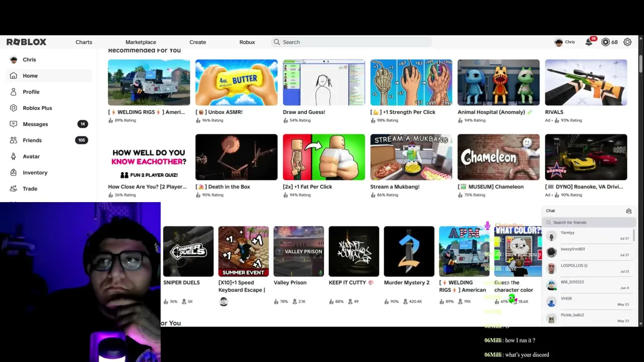
Task: Open the Draw and Guess thumbnail
Action: pyautogui.click(x=324, y=82)
